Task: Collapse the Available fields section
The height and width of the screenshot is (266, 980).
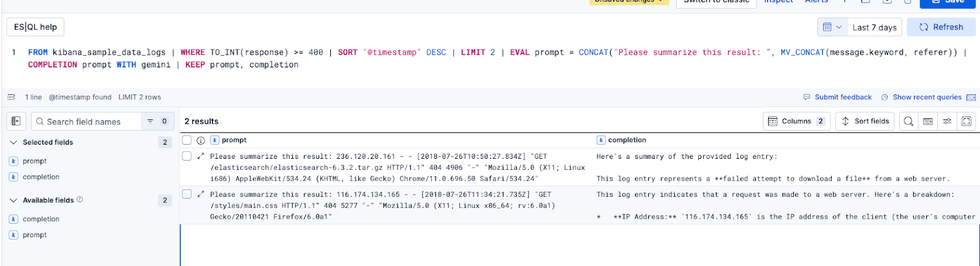Action: [x=13, y=200]
